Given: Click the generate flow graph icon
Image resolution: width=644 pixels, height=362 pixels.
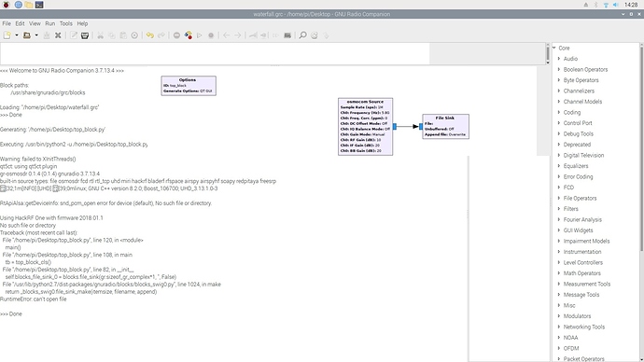Looking at the screenshot, I should (x=189, y=35).
